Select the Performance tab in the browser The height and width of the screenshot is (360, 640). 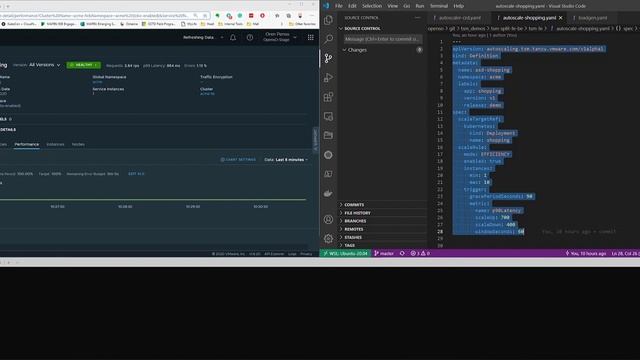27,144
